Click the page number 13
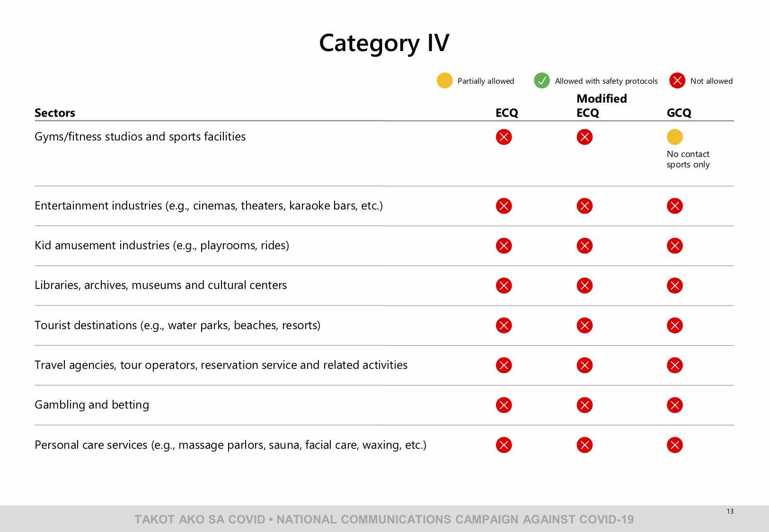 [x=730, y=511]
